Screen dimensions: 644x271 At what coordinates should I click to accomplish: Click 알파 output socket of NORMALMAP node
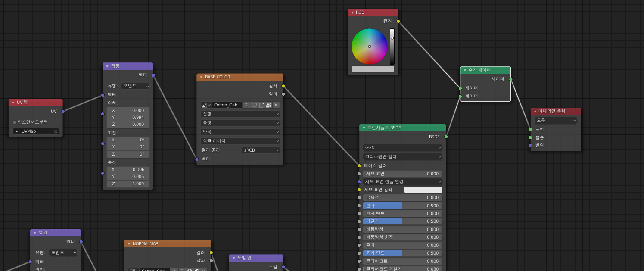(x=211, y=260)
